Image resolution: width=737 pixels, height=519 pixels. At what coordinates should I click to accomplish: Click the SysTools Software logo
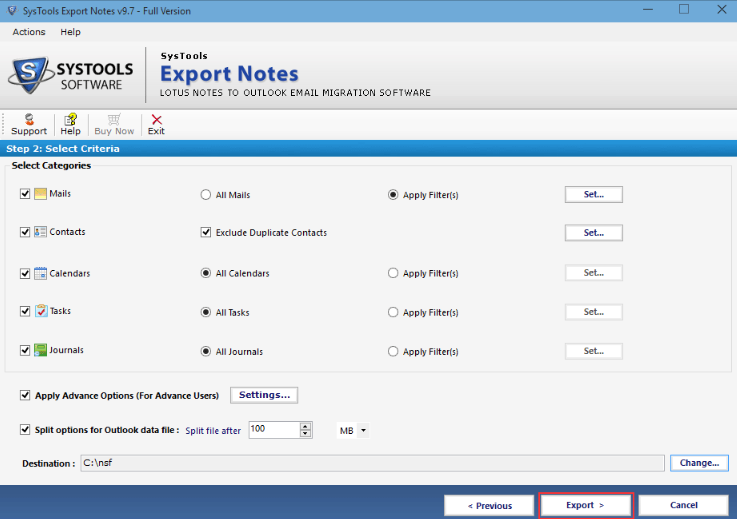coord(71,75)
